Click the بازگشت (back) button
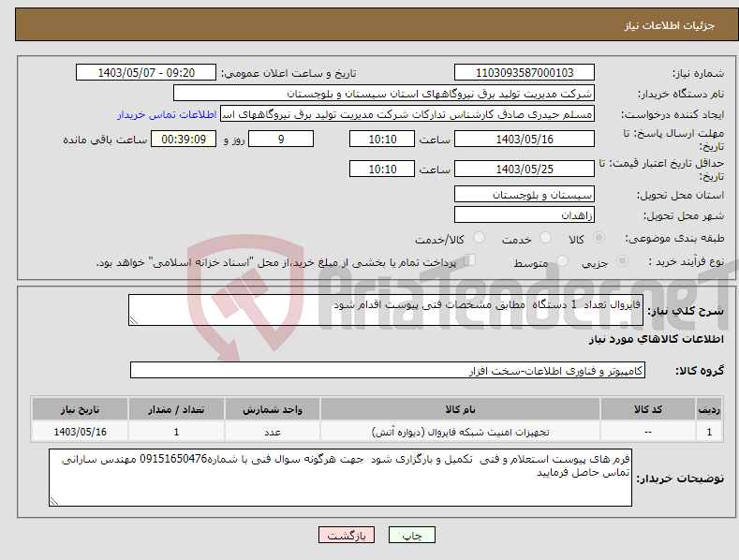This screenshot has width=739, height=560. [x=347, y=535]
